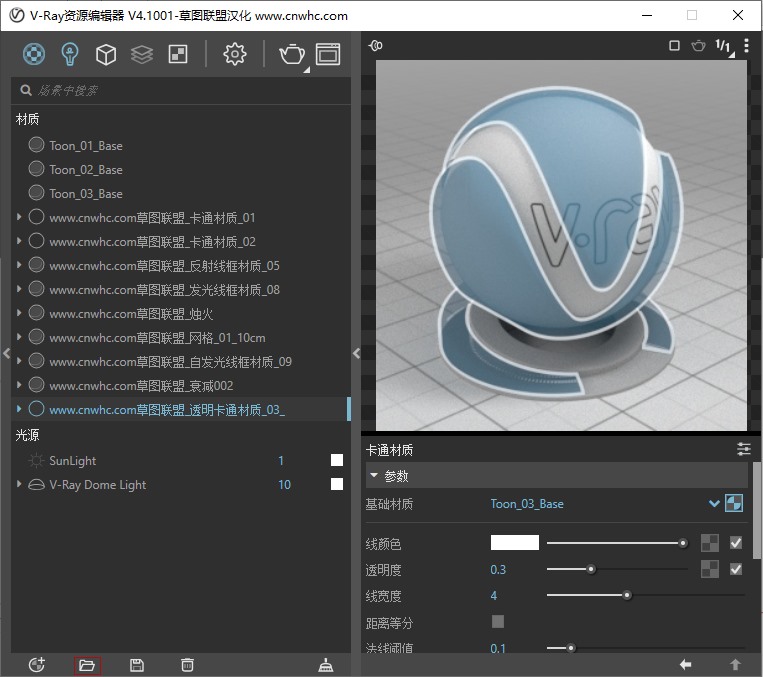Adjust the 法线阈值 slider handle
763x677 pixels.
[x=570, y=648]
